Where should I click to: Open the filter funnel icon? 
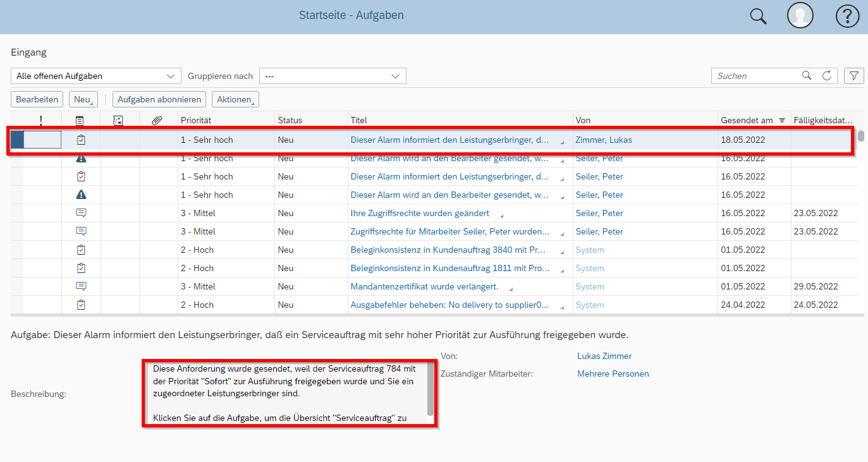click(x=854, y=76)
